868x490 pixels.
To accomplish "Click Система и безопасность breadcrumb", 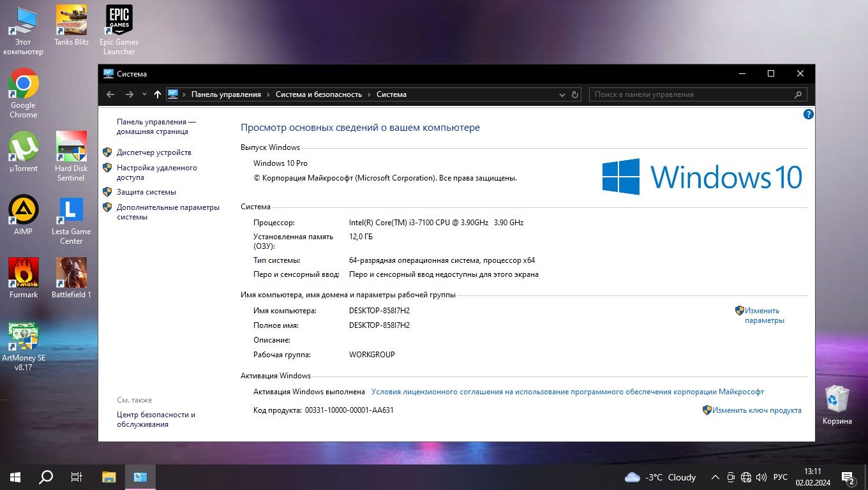I will pos(318,94).
